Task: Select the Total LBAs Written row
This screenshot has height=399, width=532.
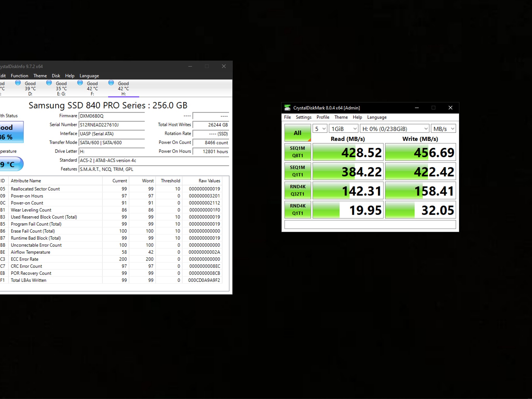Action: (111, 280)
